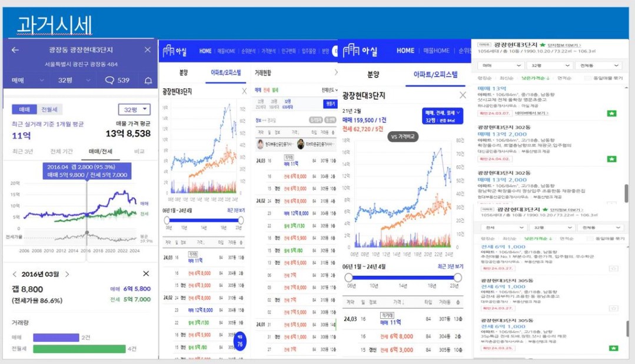The width and height of the screenshot is (635, 364).
Task: Open the 32평 dropdown in lower listing panel
Action: click(x=551, y=228)
